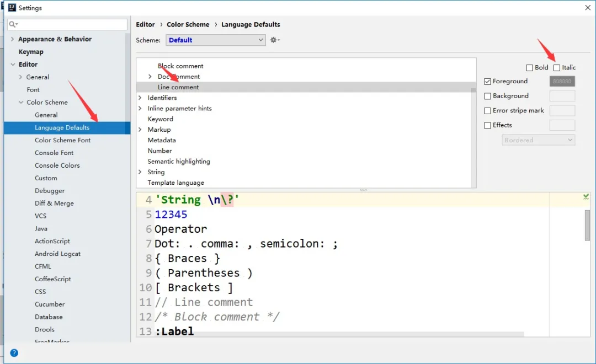Click the help question mark icon
The image size is (596, 364).
coord(14,353)
